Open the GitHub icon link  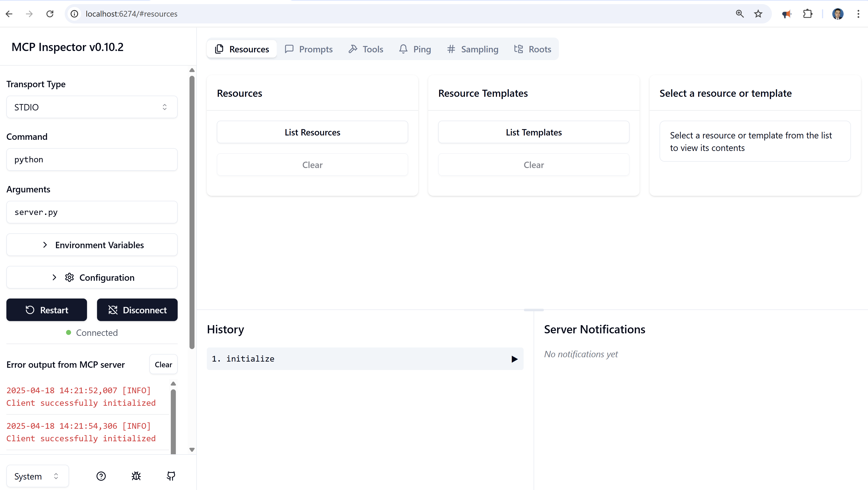171,476
